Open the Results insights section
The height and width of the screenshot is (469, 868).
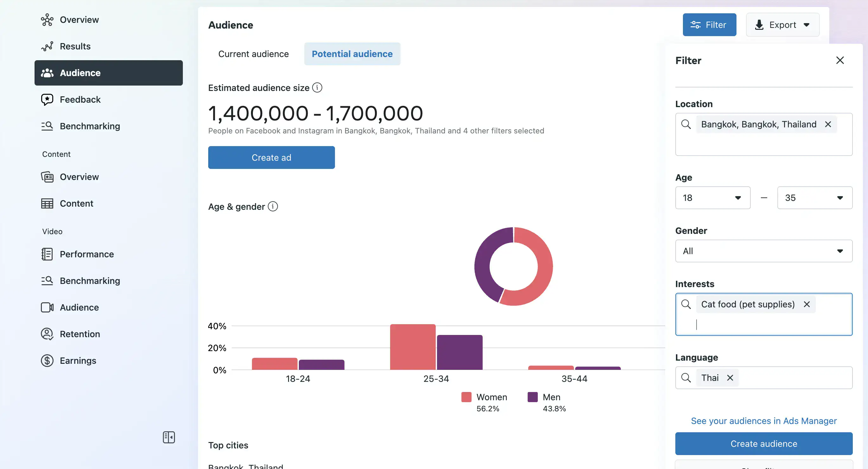(x=75, y=46)
